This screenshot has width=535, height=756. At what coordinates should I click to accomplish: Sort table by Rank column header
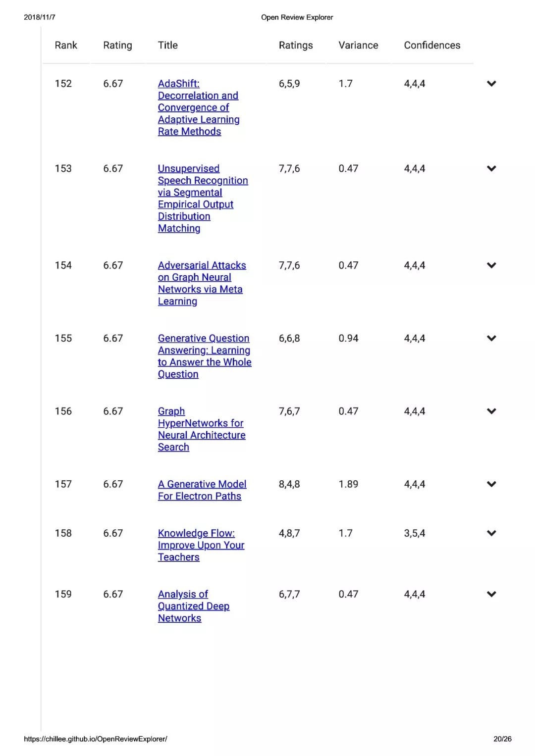point(66,45)
